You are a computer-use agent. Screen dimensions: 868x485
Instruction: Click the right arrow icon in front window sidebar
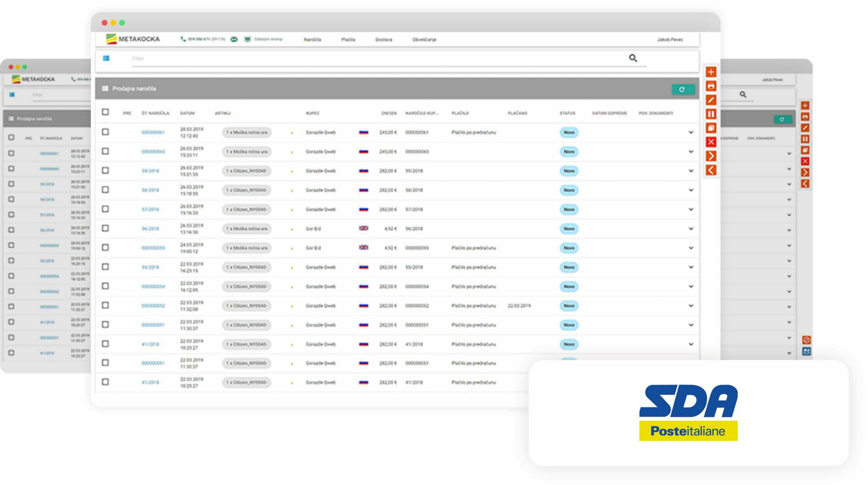pos(711,156)
